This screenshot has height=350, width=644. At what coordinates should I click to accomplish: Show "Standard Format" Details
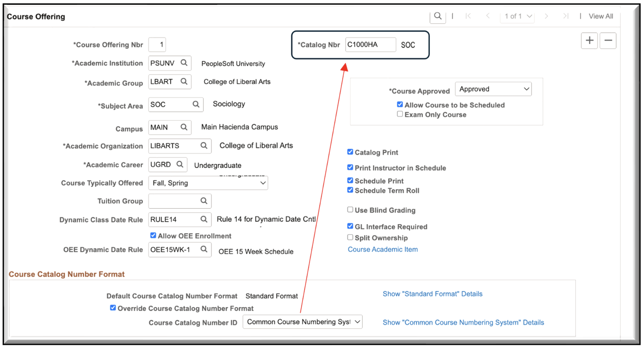pyautogui.click(x=432, y=294)
